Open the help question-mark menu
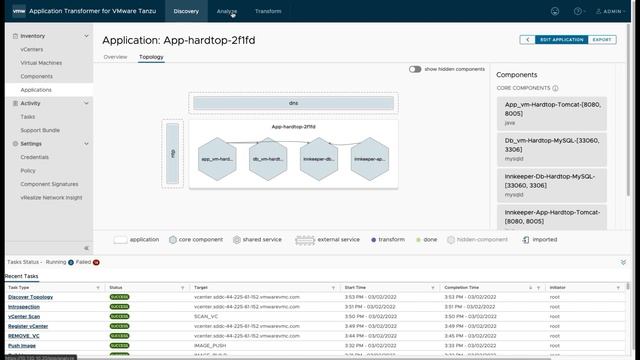Screen dimensions: 640x360 click(579, 11)
